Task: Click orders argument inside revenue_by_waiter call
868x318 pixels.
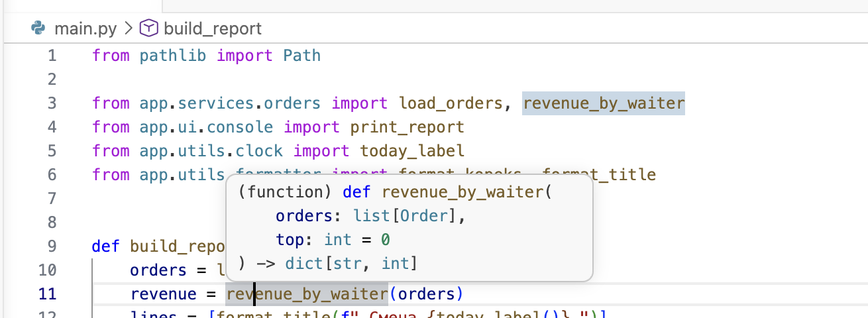Action: pyautogui.click(x=426, y=294)
